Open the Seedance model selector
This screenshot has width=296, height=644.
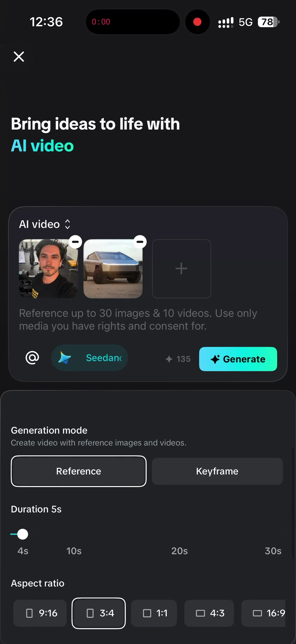[x=90, y=358]
